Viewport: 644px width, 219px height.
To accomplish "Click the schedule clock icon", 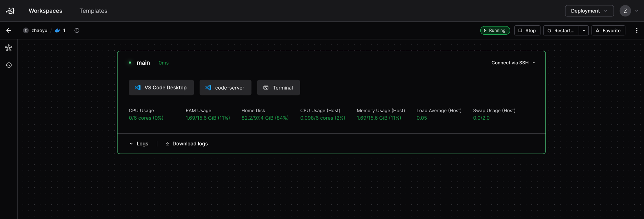I will pyautogui.click(x=77, y=31).
